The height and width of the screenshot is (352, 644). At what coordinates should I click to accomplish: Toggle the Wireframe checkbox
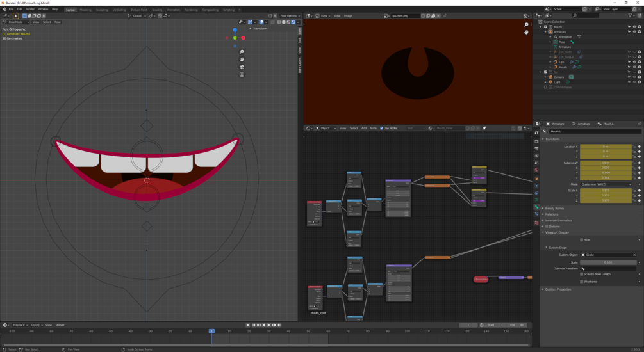point(582,281)
